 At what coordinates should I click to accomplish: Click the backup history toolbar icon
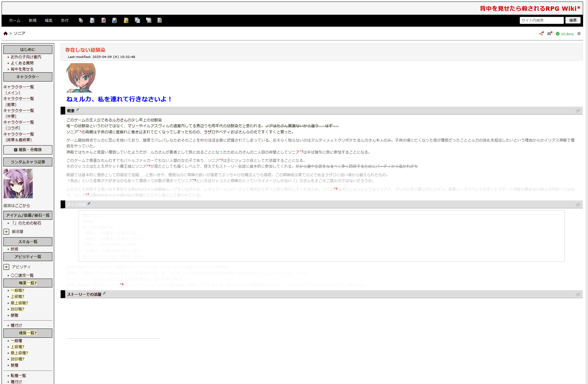(92, 21)
